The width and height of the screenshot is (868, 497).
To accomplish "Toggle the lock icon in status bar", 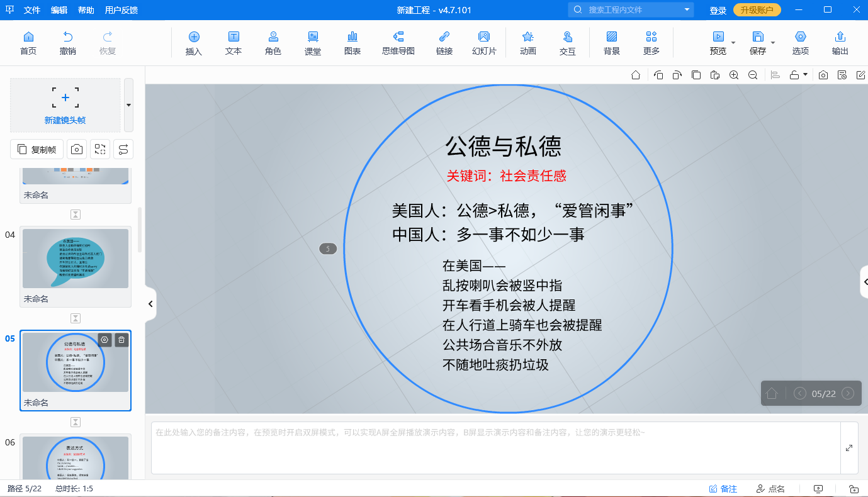I will (854, 489).
